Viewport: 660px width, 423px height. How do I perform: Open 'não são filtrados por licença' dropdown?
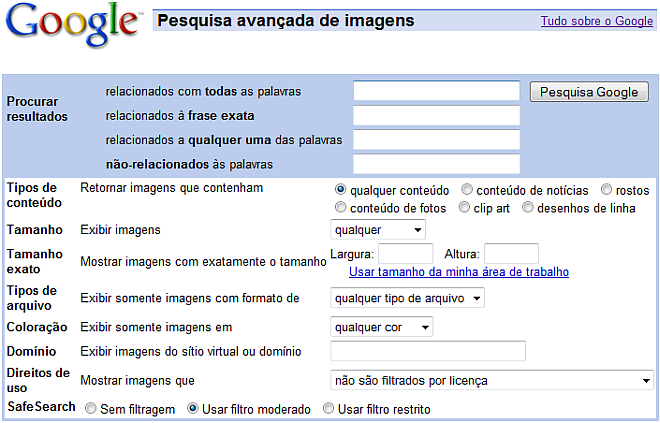coord(492,380)
